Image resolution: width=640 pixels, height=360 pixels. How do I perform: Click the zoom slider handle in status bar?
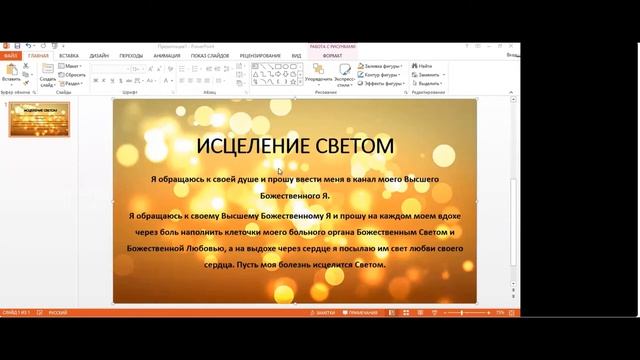click(x=462, y=313)
